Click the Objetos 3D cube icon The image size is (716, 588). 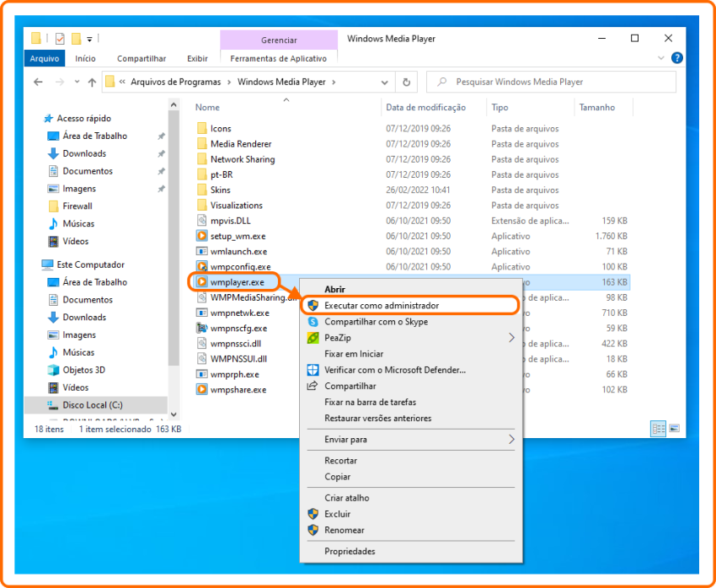[53, 370]
